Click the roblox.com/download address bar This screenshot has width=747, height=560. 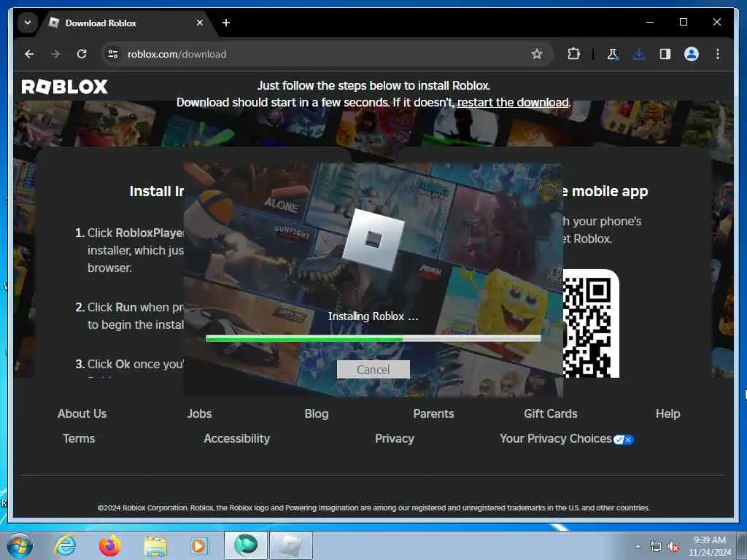(x=328, y=54)
